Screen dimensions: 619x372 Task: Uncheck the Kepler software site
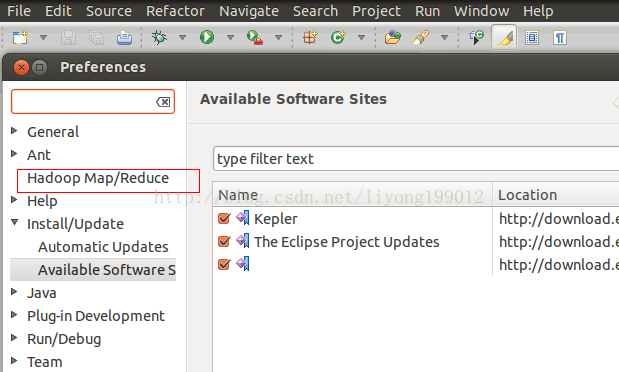point(224,218)
